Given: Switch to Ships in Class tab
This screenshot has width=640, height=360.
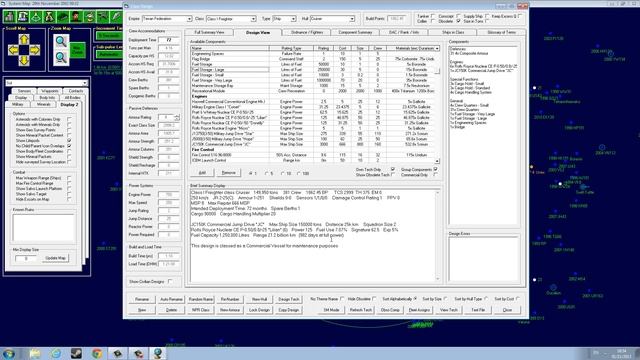Looking at the screenshot, I should click(453, 32).
